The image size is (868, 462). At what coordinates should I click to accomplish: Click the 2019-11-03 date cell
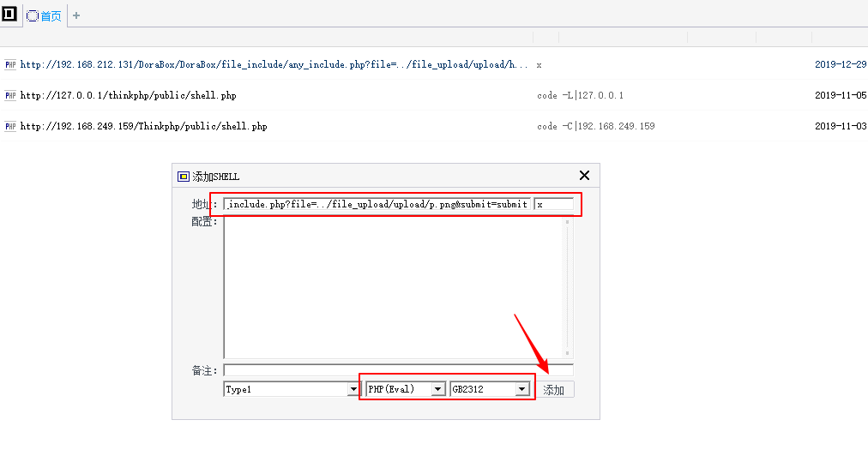(x=841, y=126)
